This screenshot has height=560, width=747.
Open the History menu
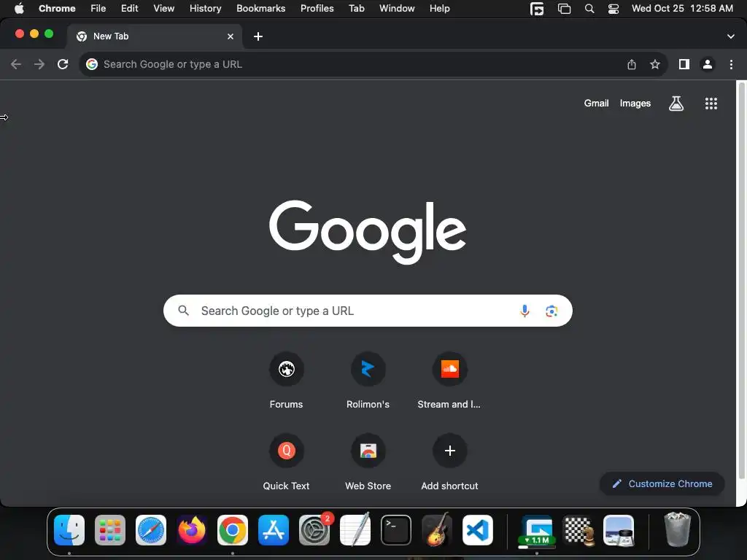pyautogui.click(x=205, y=9)
